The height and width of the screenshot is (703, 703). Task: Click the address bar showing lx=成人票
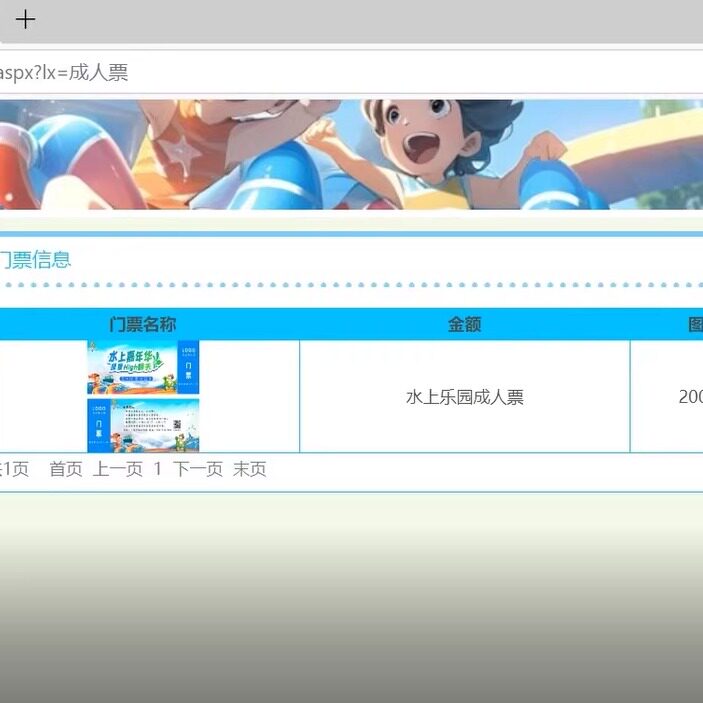pyautogui.click(x=352, y=73)
